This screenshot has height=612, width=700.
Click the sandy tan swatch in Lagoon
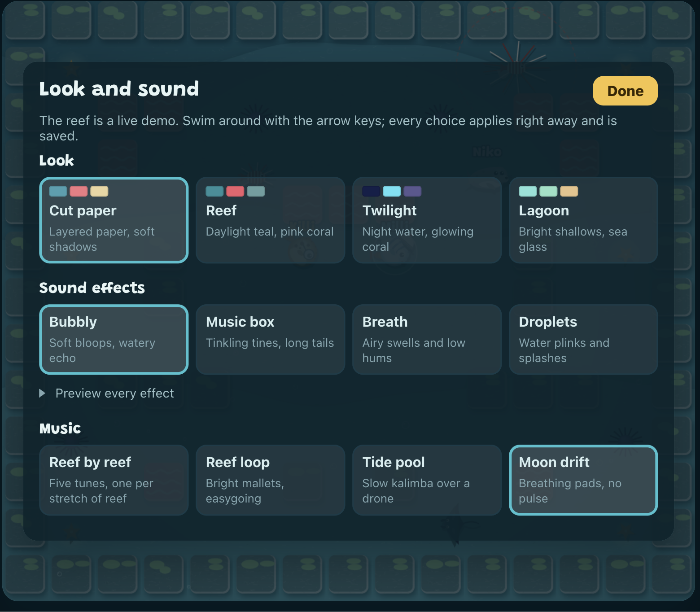[x=569, y=191]
